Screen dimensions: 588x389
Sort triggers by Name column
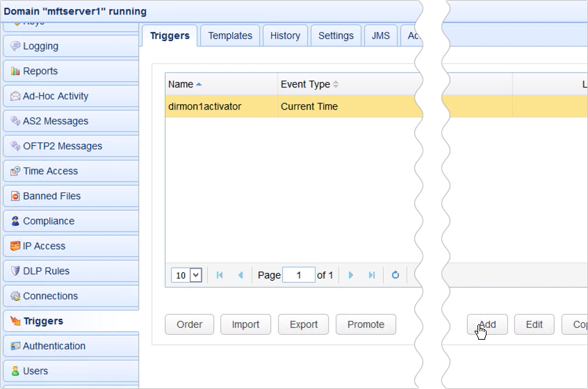coord(181,85)
